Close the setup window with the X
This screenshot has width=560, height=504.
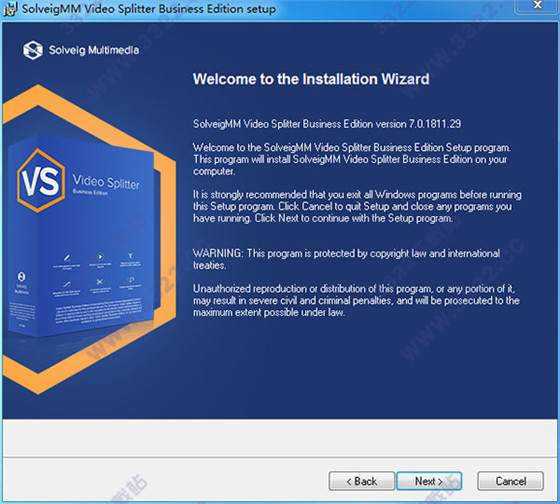tap(538, 5)
